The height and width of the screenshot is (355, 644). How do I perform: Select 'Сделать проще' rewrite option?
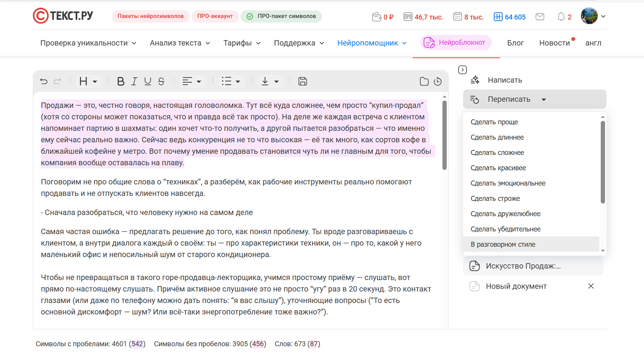point(494,122)
